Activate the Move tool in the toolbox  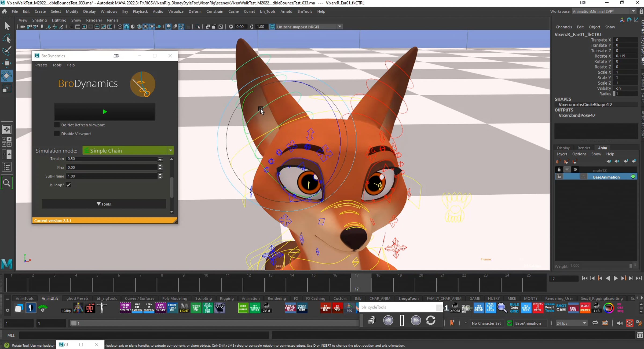pyautogui.click(x=7, y=63)
